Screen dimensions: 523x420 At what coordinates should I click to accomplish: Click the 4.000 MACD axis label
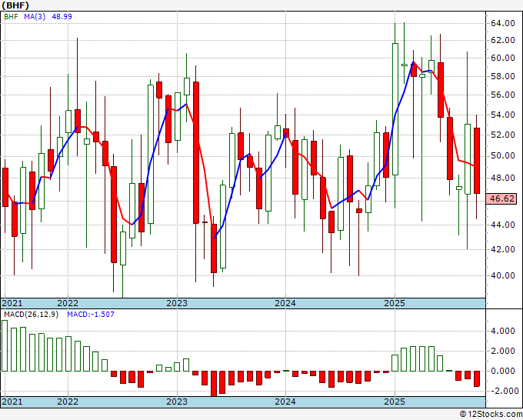[503, 331]
